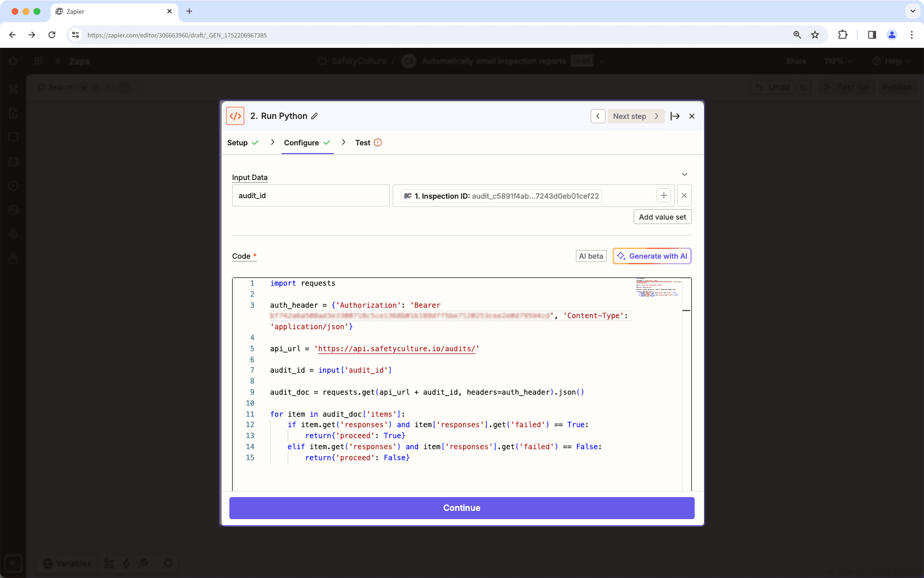Open the Draft status dropdown chevron
Screen dimensions: 924x578
pos(602,61)
